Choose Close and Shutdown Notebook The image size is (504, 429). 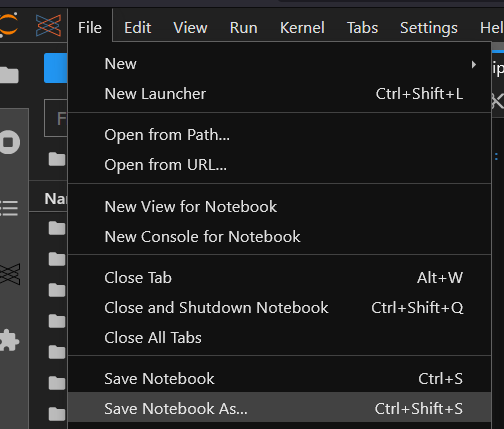[279, 308]
